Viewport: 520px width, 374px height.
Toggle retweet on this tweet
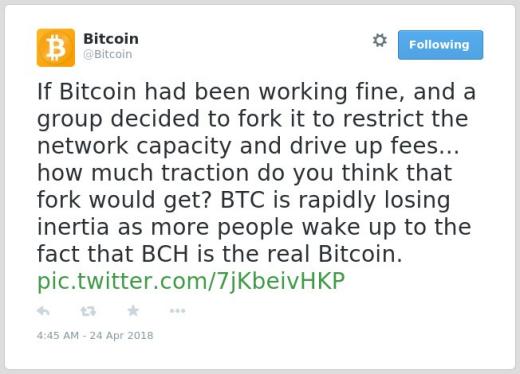[88, 311]
